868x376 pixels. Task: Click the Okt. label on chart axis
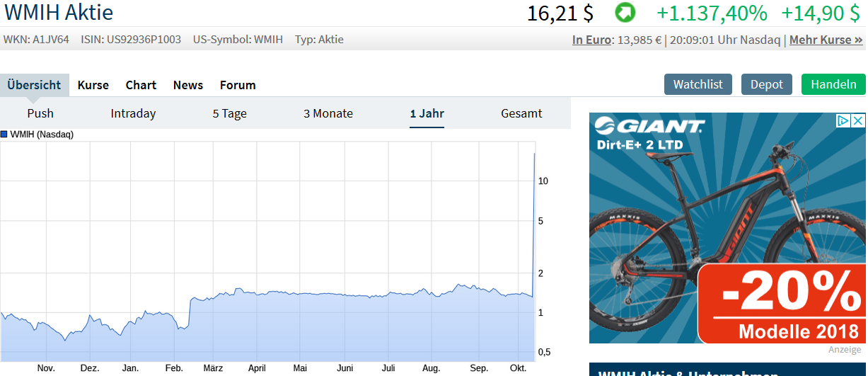(x=519, y=368)
